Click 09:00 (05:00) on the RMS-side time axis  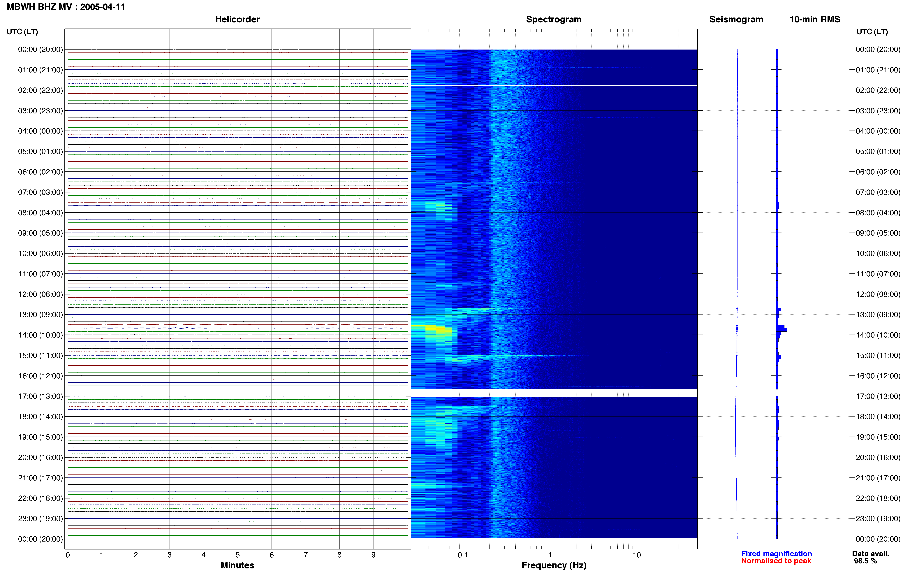[x=878, y=233]
